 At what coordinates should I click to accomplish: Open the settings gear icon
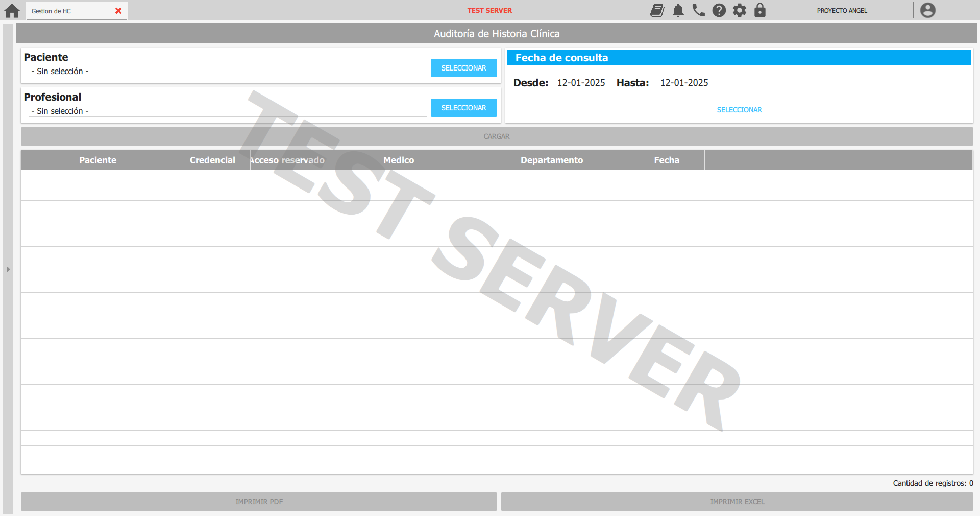pyautogui.click(x=739, y=10)
